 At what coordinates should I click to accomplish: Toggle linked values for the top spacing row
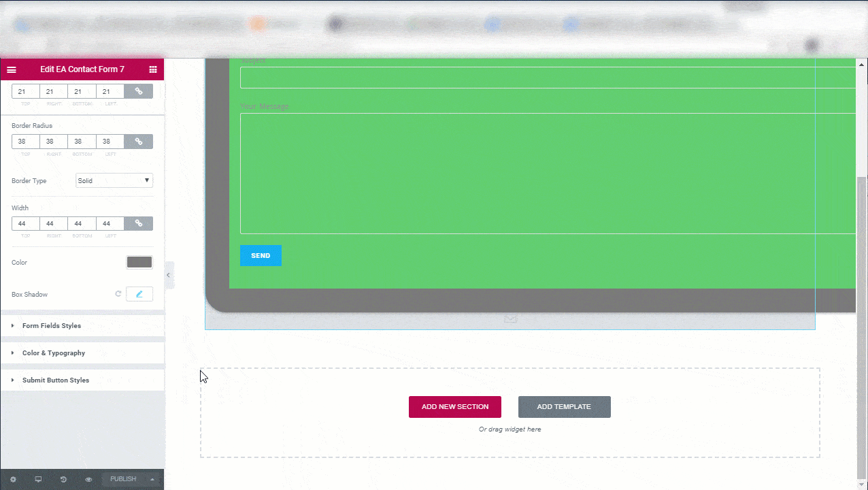coord(138,91)
